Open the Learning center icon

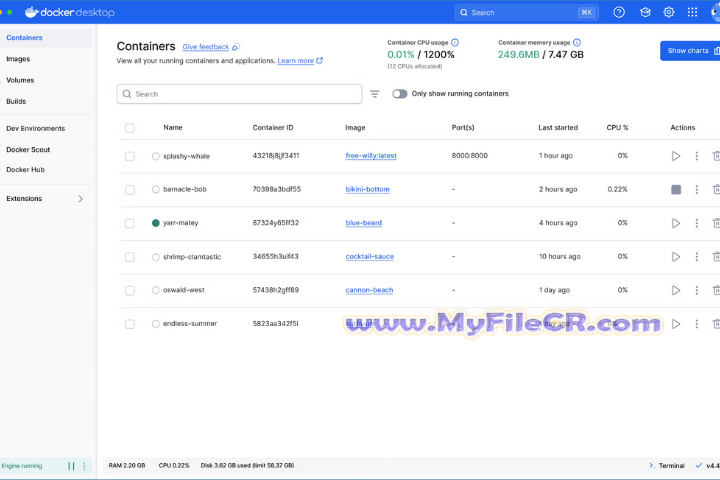[645, 12]
